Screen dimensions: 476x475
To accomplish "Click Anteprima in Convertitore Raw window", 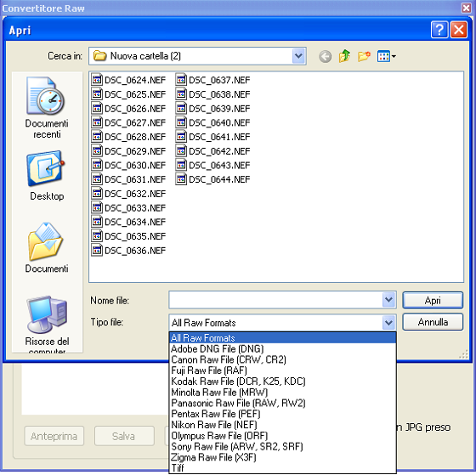I will (x=54, y=436).
